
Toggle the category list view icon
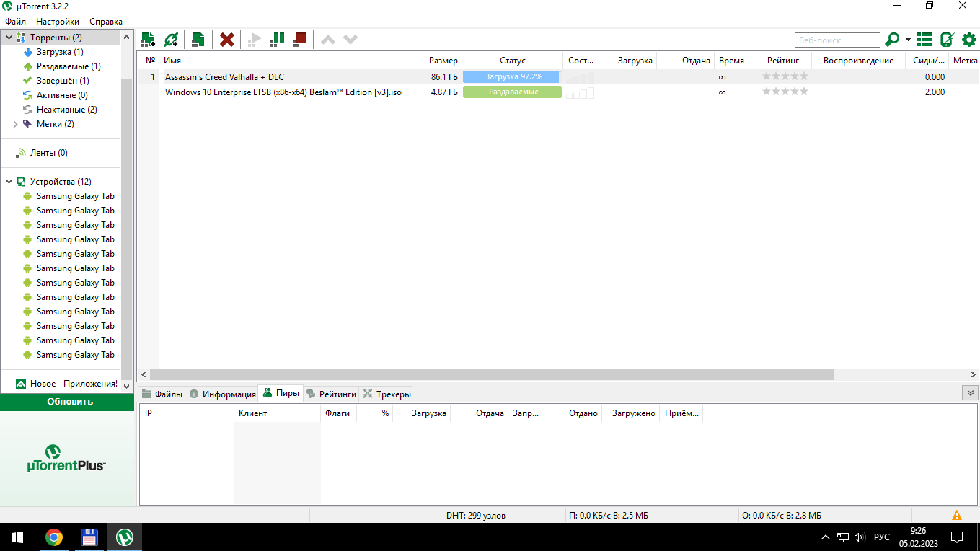[924, 40]
